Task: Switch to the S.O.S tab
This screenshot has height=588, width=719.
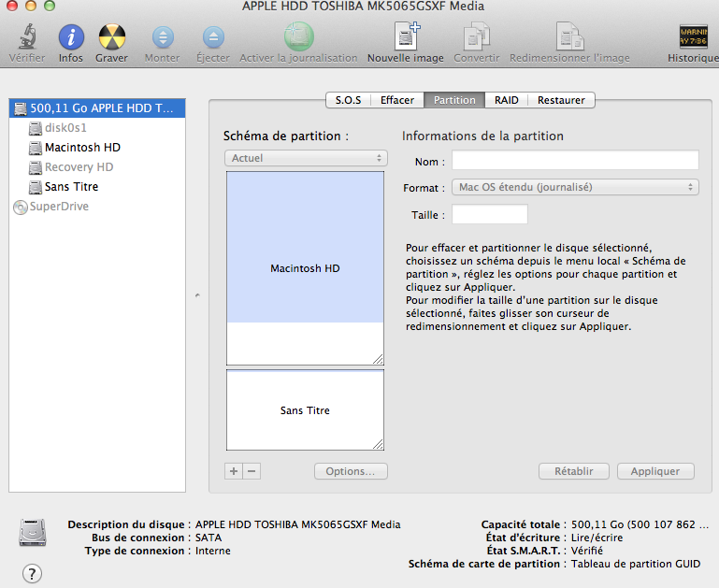Action: [x=348, y=100]
